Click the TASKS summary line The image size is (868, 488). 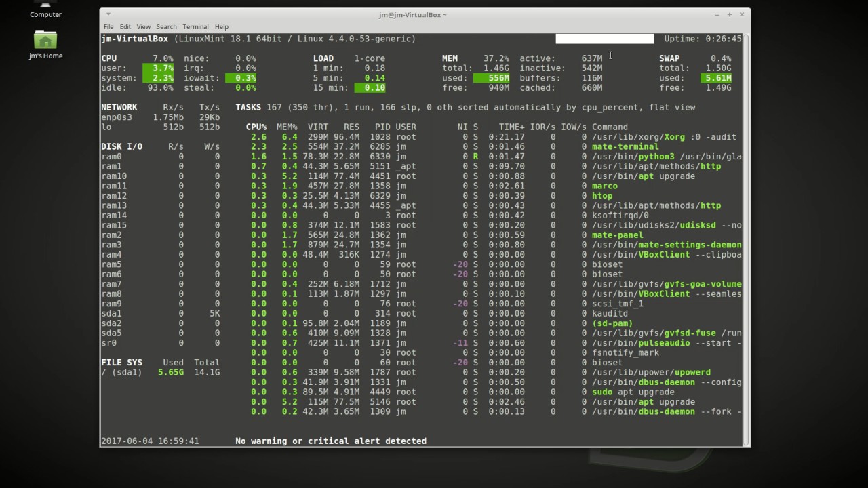(465, 107)
